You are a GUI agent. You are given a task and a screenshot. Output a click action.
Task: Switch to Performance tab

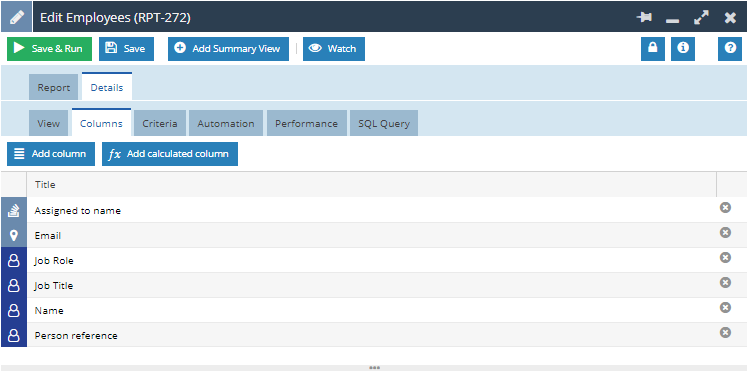coord(307,124)
